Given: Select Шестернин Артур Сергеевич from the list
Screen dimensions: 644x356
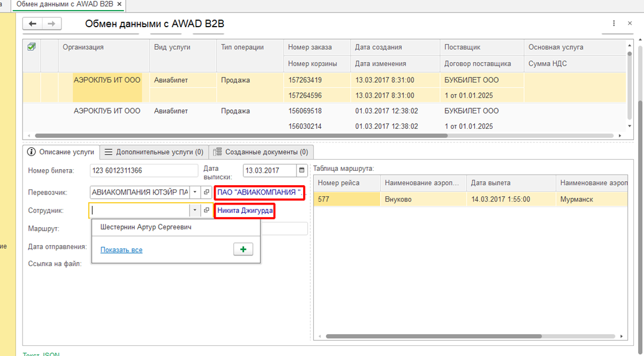Looking at the screenshot, I should pos(146,227).
